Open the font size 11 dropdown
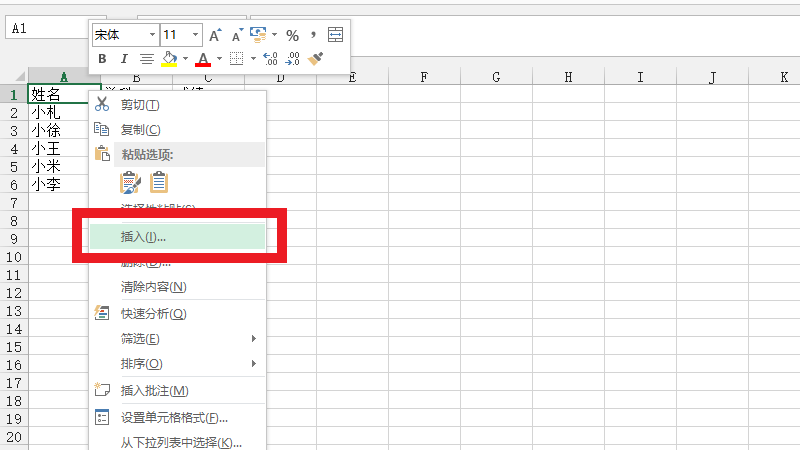The height and width of the screenshot is (450, 800). pos(195,35)
